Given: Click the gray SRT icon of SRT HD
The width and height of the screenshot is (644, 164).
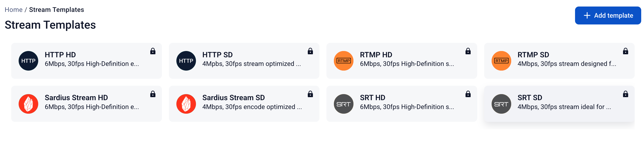Looking at the screenshot, I should (x=343, y=104).
